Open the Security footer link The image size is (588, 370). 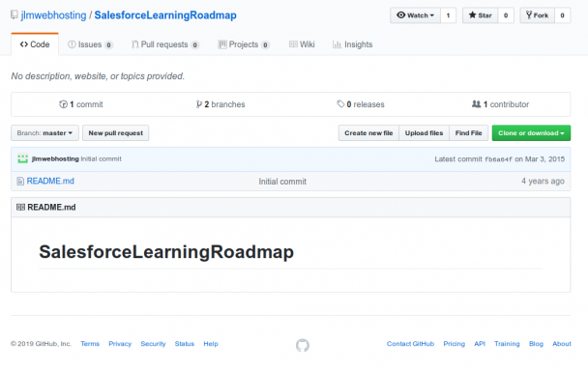pyautogui.click(x=153, y=343)
